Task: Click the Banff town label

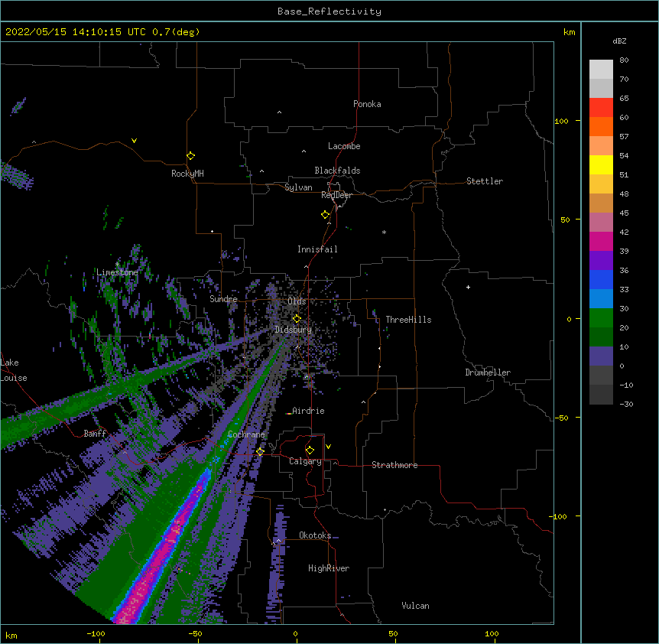Action: coord(95,434)
